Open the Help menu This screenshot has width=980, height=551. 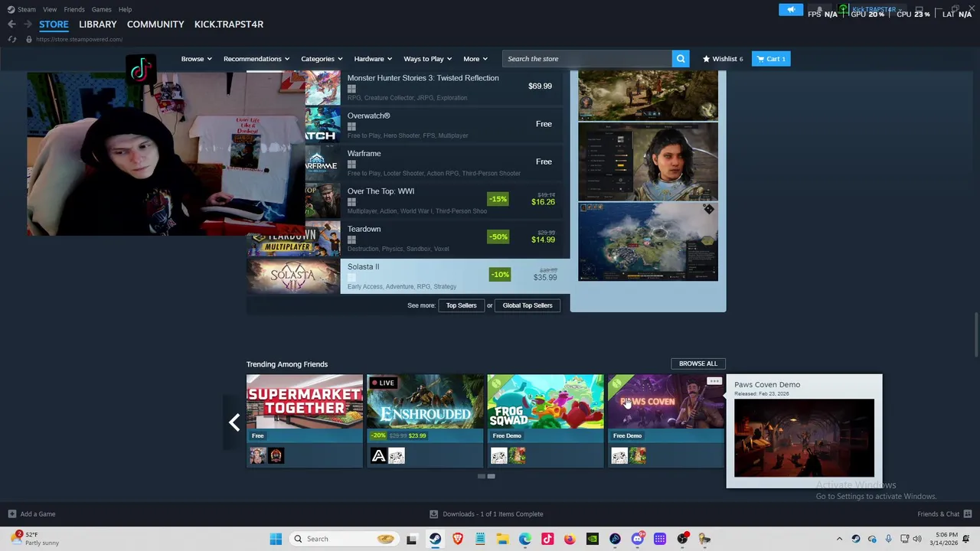(x=125, y=9)
